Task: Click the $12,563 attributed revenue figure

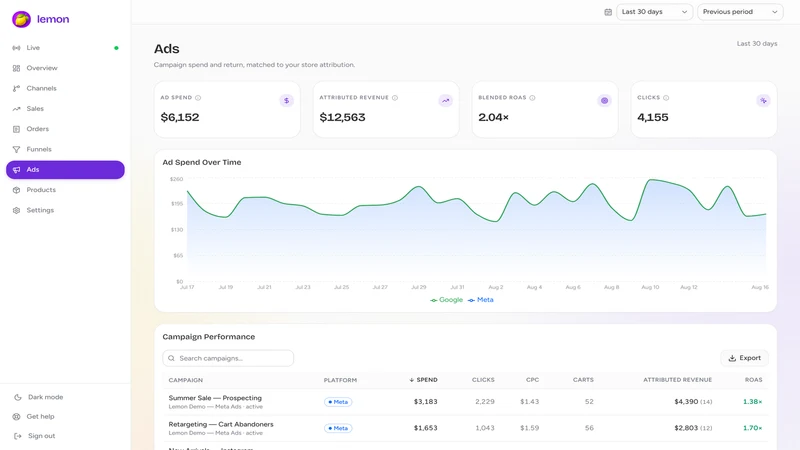Action: (x=342, y=117)
